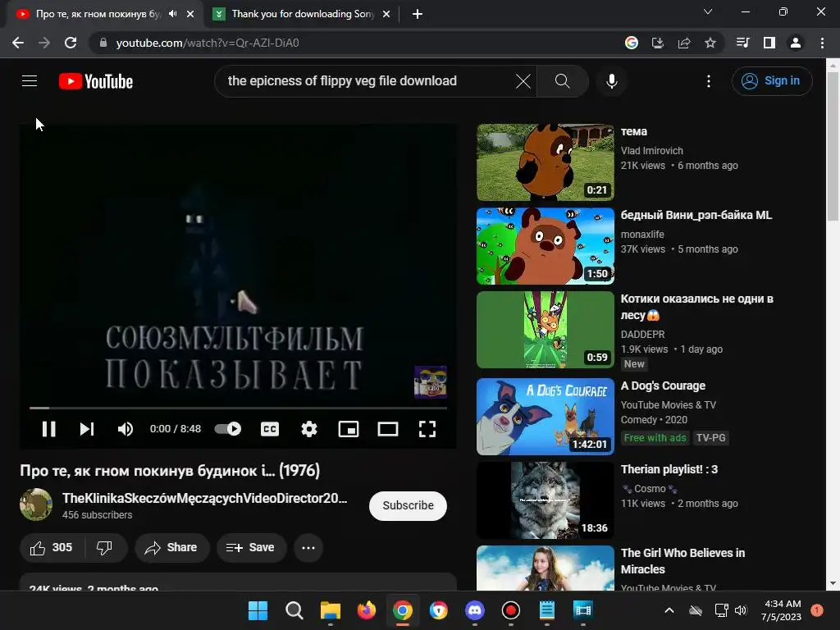The image size is (840, 630).
Task: Click the address bar URL
Action: (208, 43)
